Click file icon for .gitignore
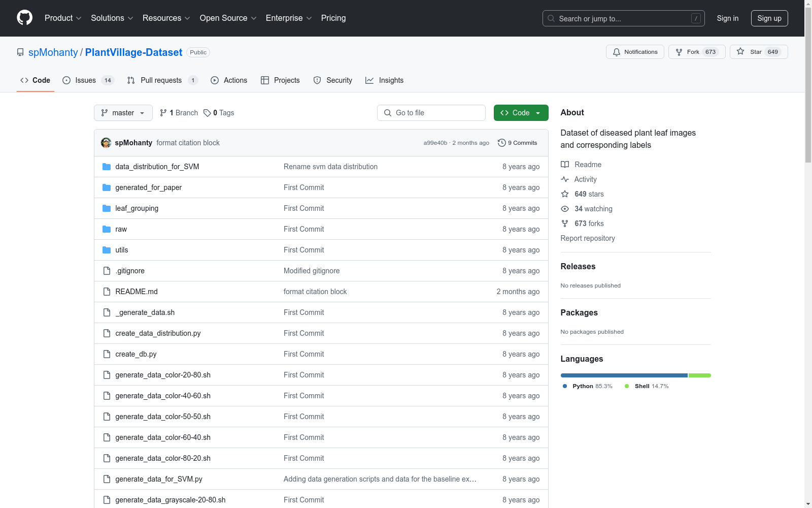 coord(107,271)
